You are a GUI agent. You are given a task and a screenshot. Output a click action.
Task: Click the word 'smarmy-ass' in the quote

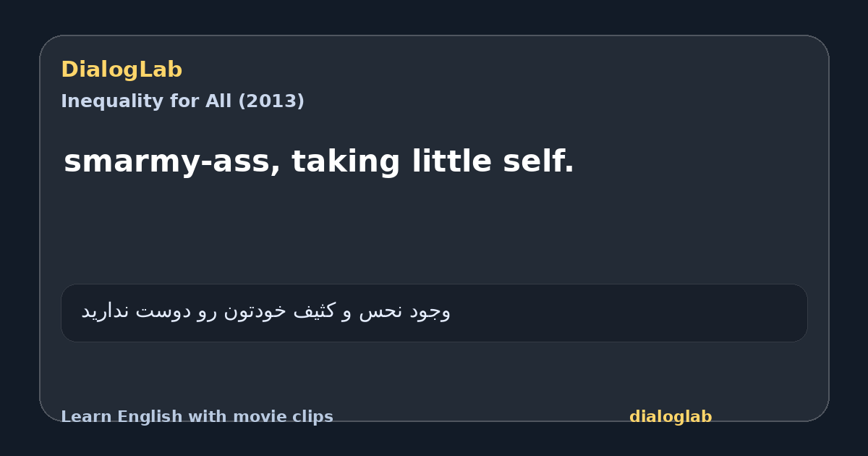(171, 162)
